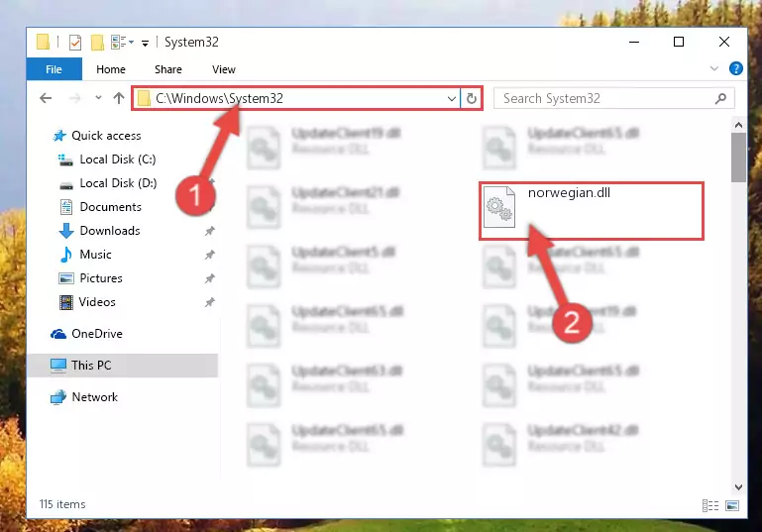
Task: Click the scrollbar up arrow
Action: pos(738,125)
